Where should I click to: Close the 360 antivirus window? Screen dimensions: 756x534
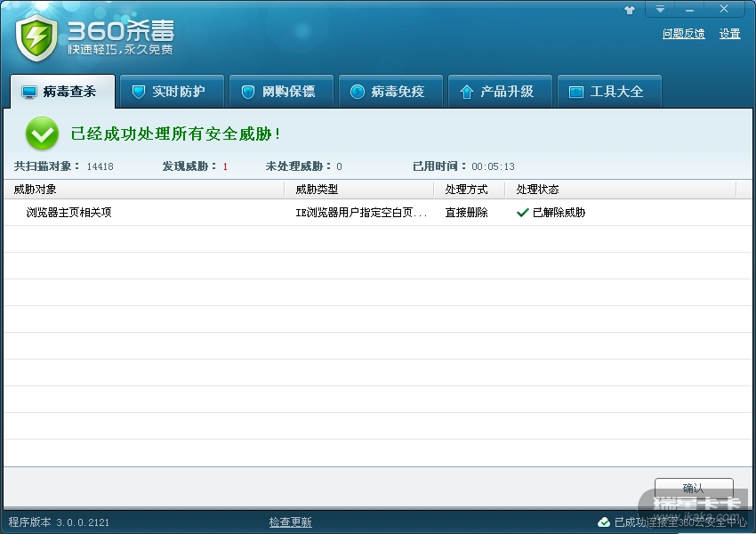point(724,9)
